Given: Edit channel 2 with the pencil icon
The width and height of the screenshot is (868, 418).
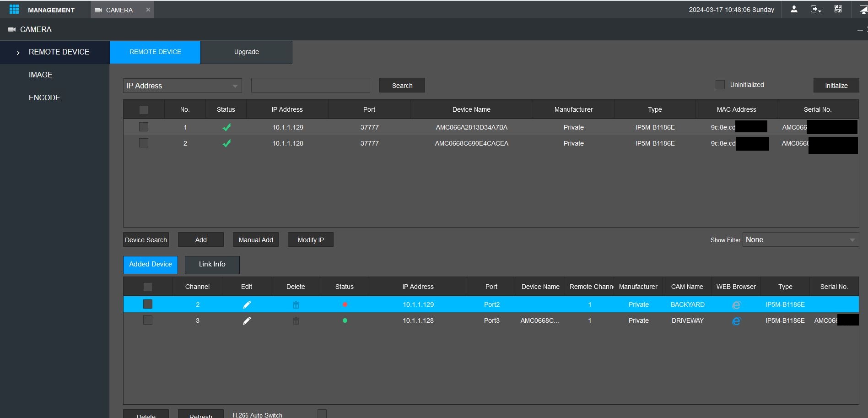Looking at the screenshot, I should coord(247,304).
